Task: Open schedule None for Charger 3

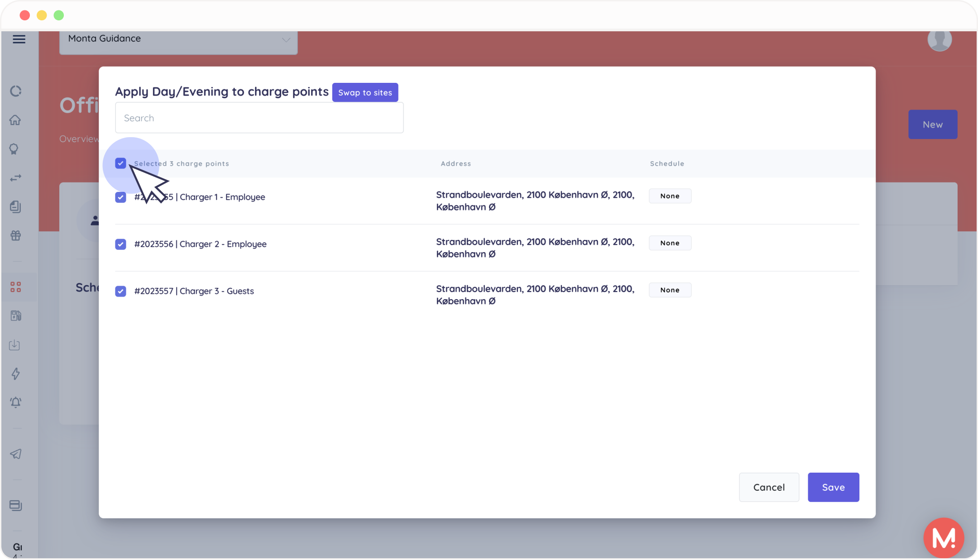Action: click(670, 290)
